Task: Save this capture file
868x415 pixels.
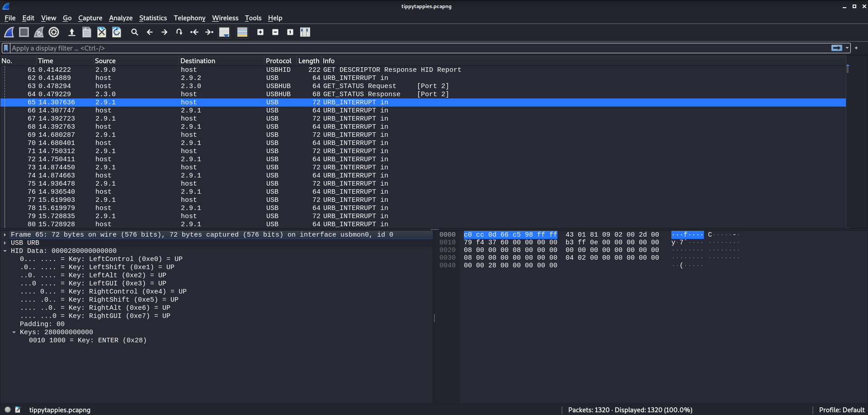Action: tap(87, 32)
